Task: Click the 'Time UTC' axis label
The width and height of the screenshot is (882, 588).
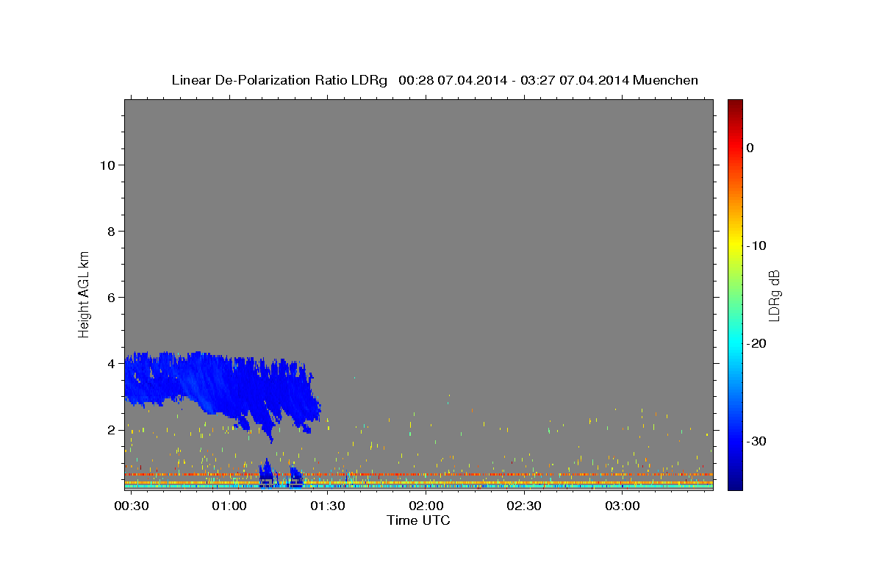Action: click(x=418, y=520)
